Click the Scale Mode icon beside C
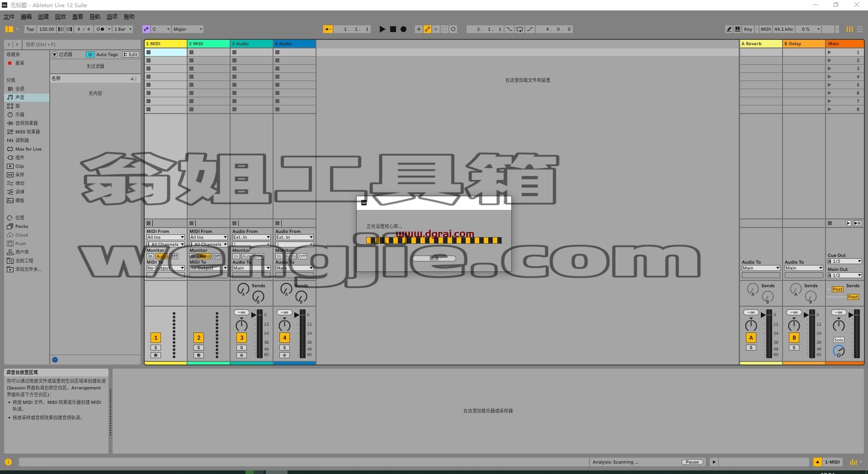 point(146,29)
